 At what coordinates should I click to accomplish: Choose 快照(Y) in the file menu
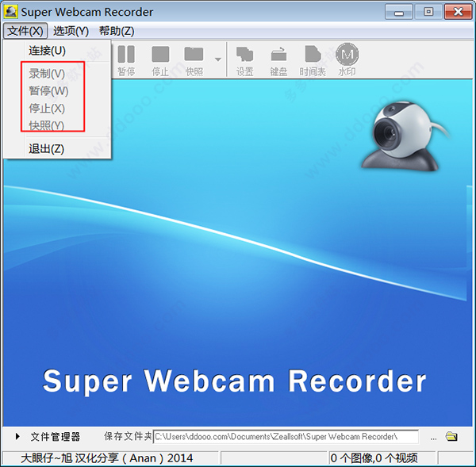57,125
